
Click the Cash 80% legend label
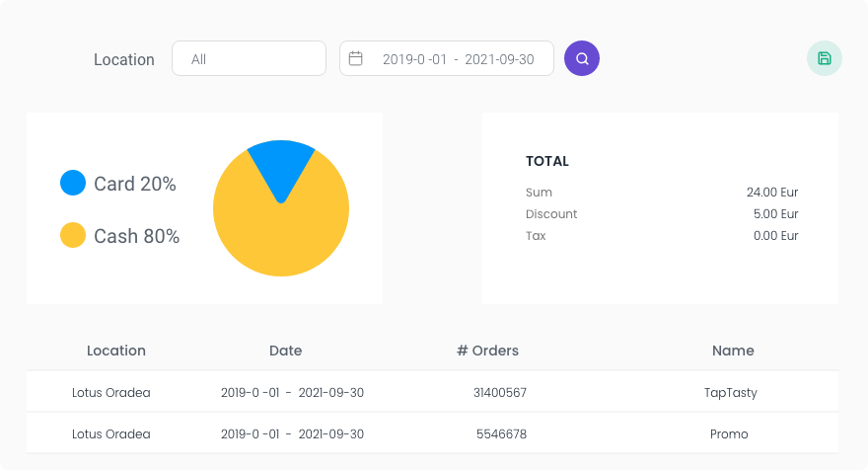point(137,236)
